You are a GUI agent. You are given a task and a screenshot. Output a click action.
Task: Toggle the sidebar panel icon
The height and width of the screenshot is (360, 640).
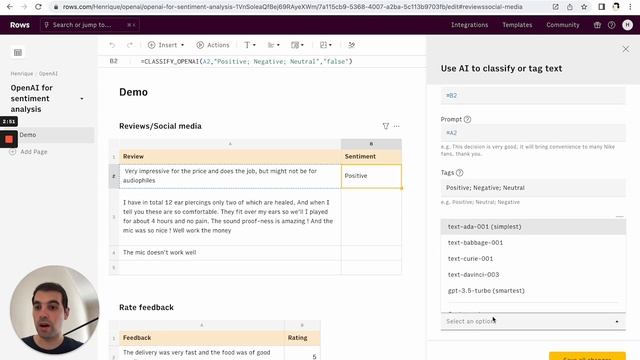coord(18,52)
